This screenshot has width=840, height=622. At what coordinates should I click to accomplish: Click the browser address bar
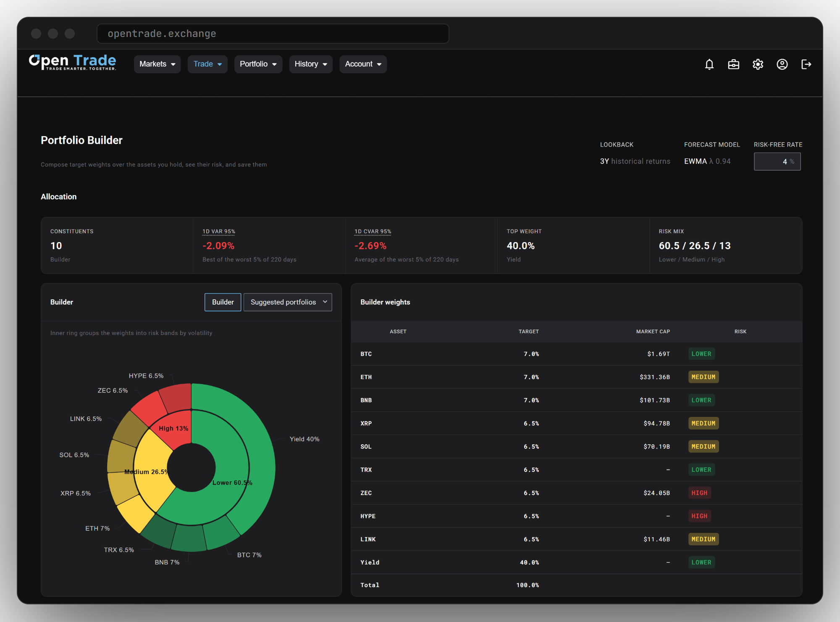(x=273, y=34)
